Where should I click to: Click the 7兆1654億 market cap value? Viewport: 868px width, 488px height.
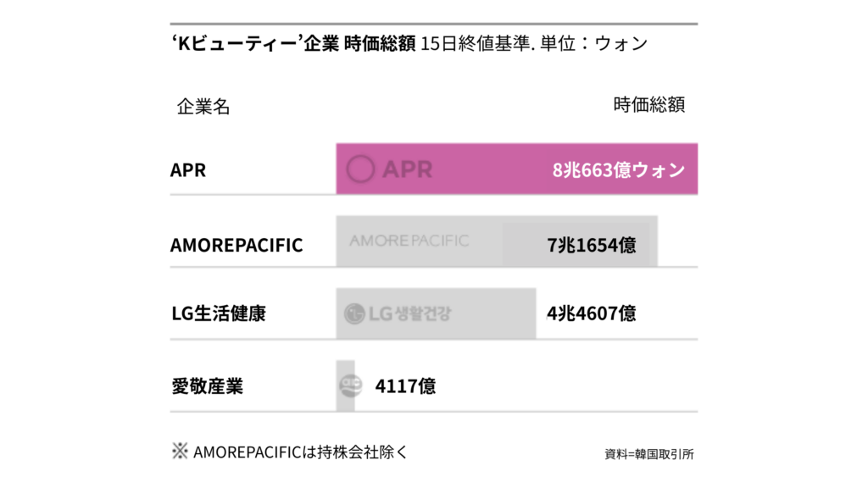(x=592, y=246)
